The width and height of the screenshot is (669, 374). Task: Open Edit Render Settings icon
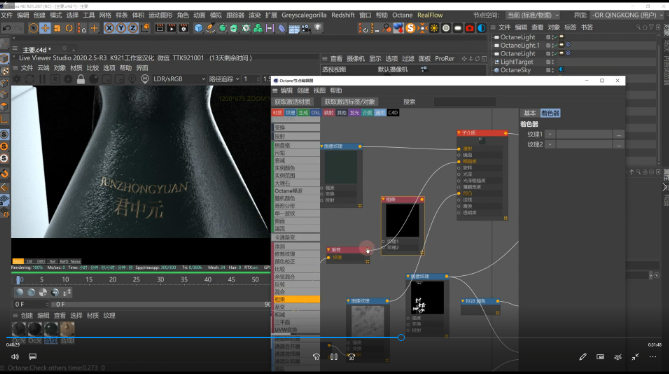pos(183,28)
